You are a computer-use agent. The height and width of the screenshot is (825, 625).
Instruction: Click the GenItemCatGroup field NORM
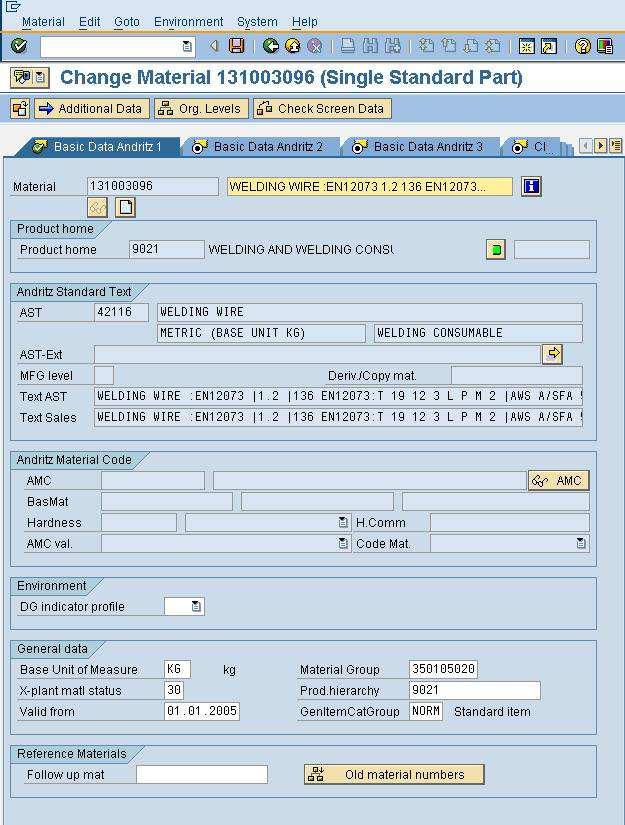[x=426, y=711]
